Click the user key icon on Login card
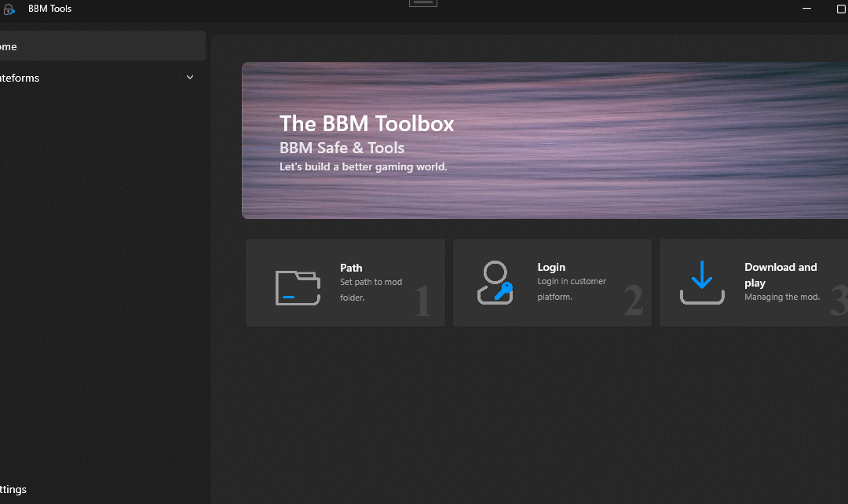This screenshot has width=848, height=504. pyautogui.click(x=495, y=283)
